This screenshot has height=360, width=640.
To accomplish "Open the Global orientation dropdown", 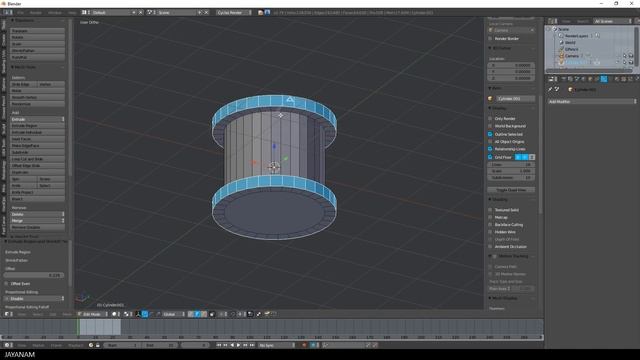I will [173, 314].
